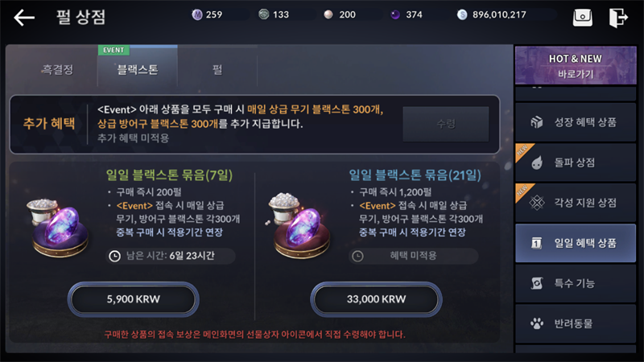Buy the 21-day bundle for 33,000 KRW
This screenshot has width=644, height=362.
pyautogui.click(x=376, y=299)
